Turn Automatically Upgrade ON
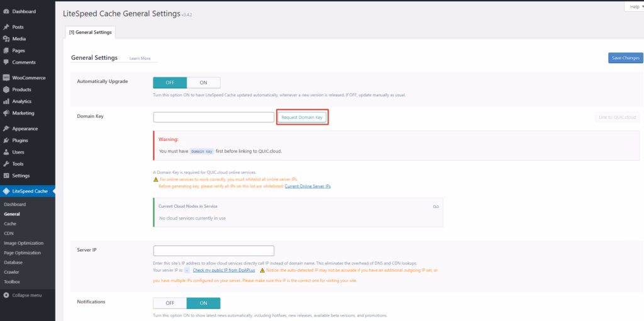The image size is (644, 321). 203,82
